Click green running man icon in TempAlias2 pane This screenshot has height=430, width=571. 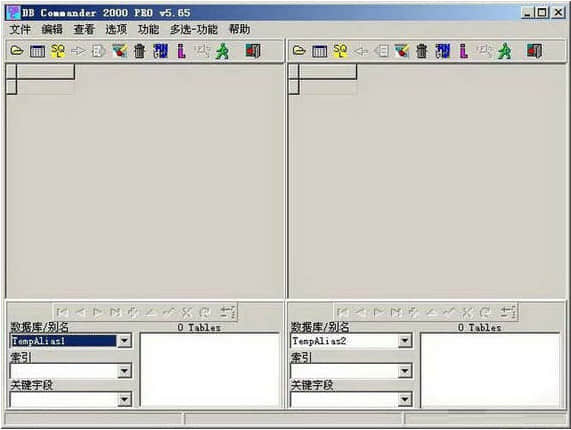pos(504,51)
